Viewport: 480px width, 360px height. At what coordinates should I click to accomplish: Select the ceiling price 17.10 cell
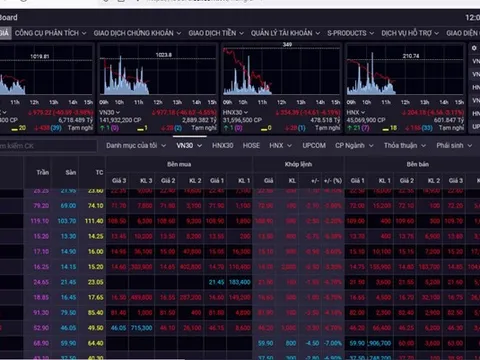(x=41, y=252)
